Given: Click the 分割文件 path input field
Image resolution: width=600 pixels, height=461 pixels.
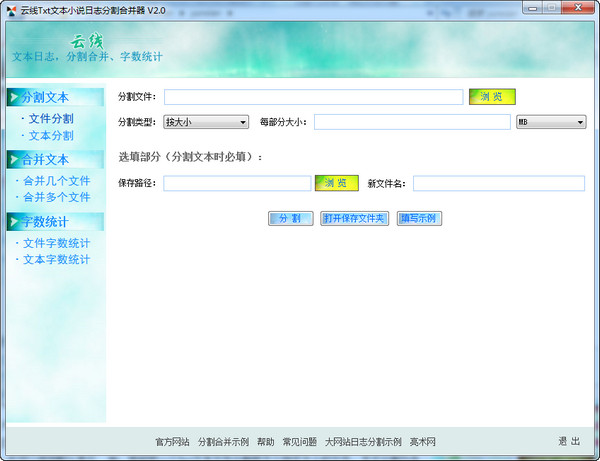Looking at the screenshot, I should point(313,97).
